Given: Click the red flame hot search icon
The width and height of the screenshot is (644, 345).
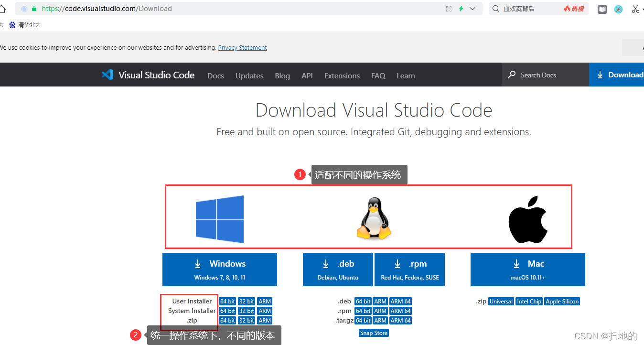Looking at the screenshot, I should 567,9.
